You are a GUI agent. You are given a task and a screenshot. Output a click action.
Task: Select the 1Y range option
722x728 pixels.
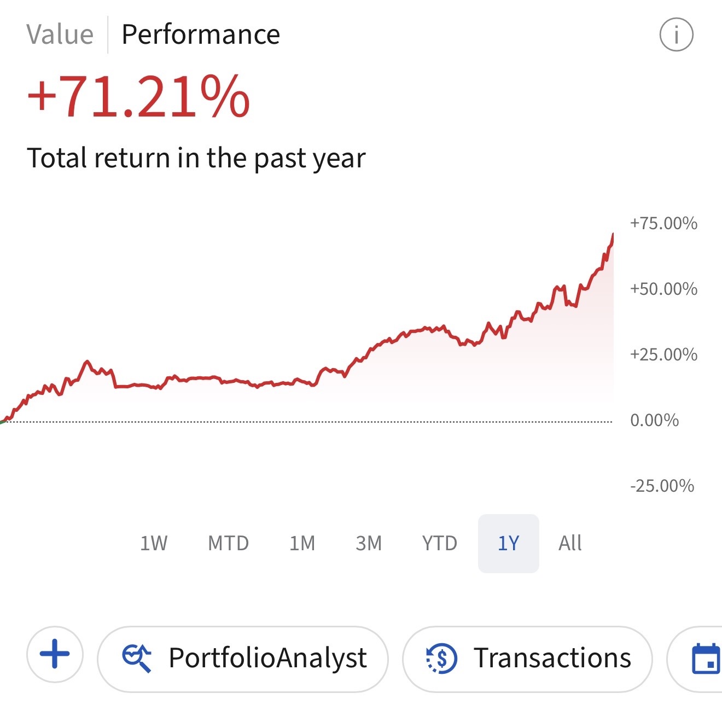point(508,543)
